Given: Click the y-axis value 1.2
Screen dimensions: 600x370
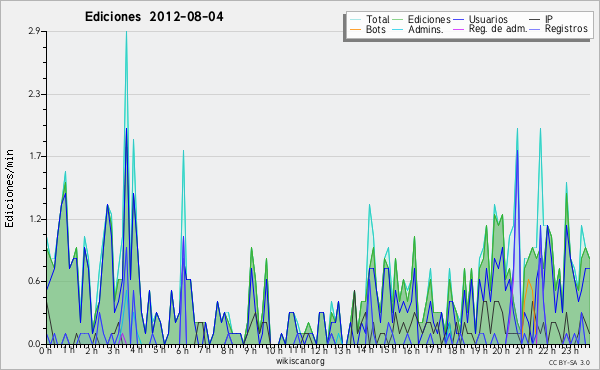Looking at the screenshot, I should [34, 219].
